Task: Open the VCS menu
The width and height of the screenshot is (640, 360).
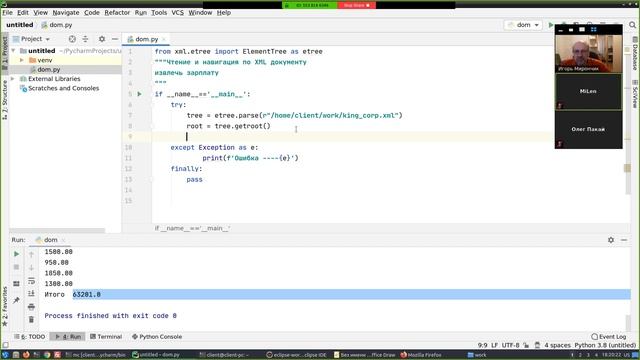Action: [x=178, y=13]
